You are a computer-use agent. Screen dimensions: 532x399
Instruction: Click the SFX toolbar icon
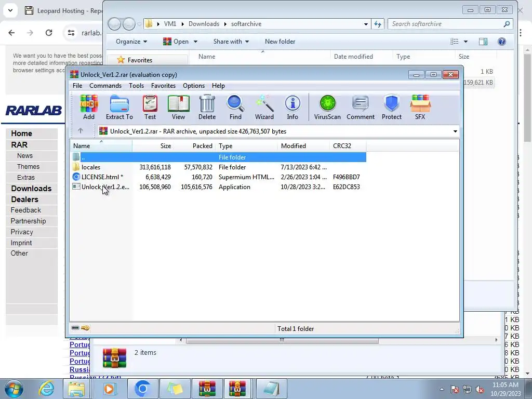420,108
